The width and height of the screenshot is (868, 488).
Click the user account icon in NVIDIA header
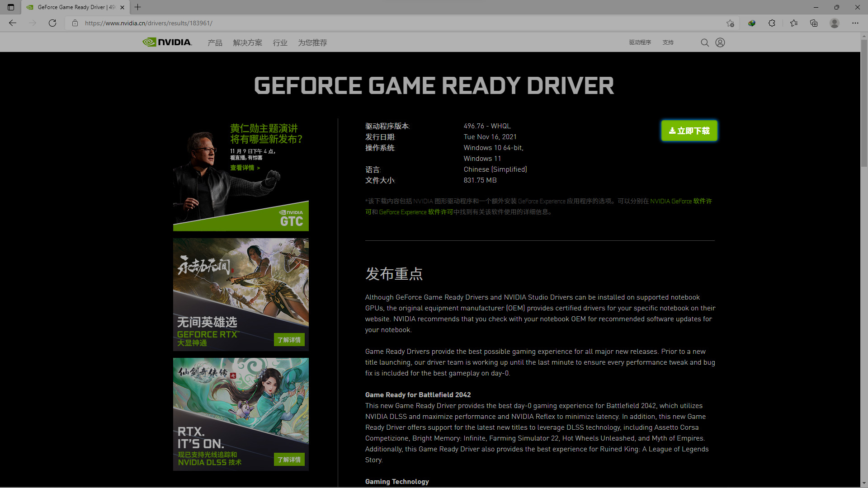[x=720, y=42]
